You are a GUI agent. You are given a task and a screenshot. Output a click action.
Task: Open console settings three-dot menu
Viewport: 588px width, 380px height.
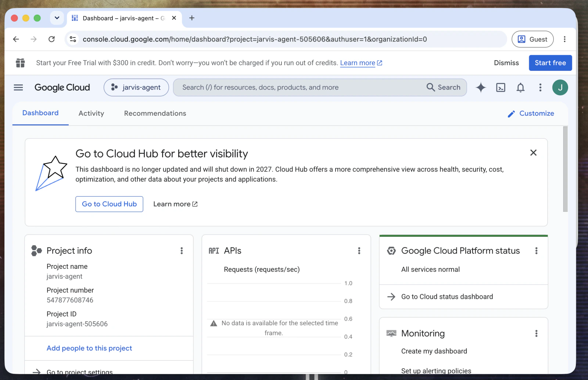tap(540, 87)
